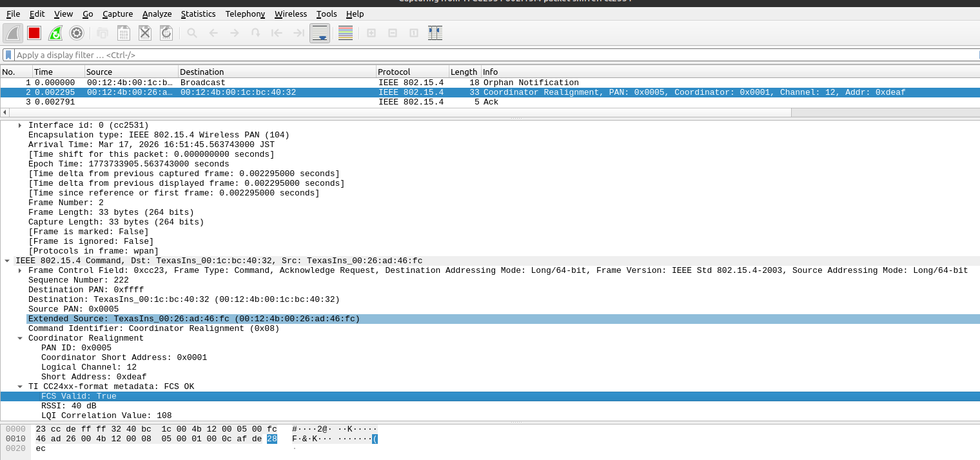Select the Command Identifier field
Image resolution: width=980 pixels, height=460 pixels.
153,328
